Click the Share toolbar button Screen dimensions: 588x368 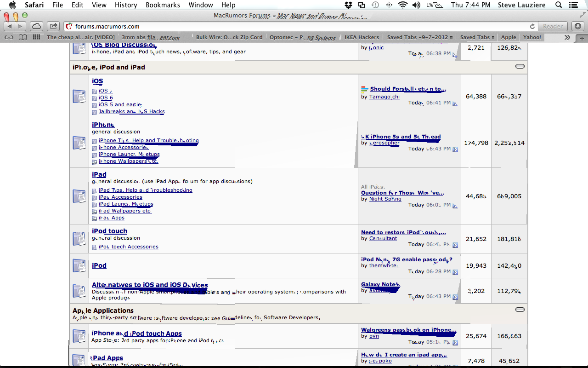[x=54, y=26]
